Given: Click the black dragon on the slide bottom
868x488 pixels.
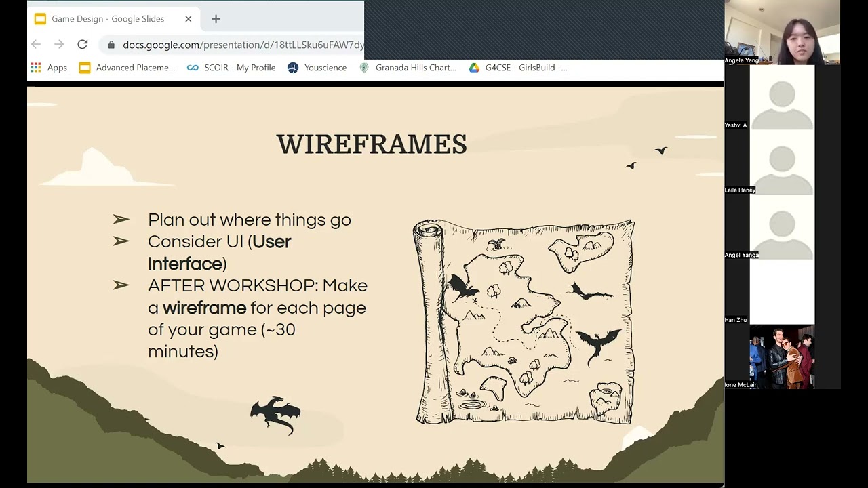Looking at the screenshot, I should (275, 415).
